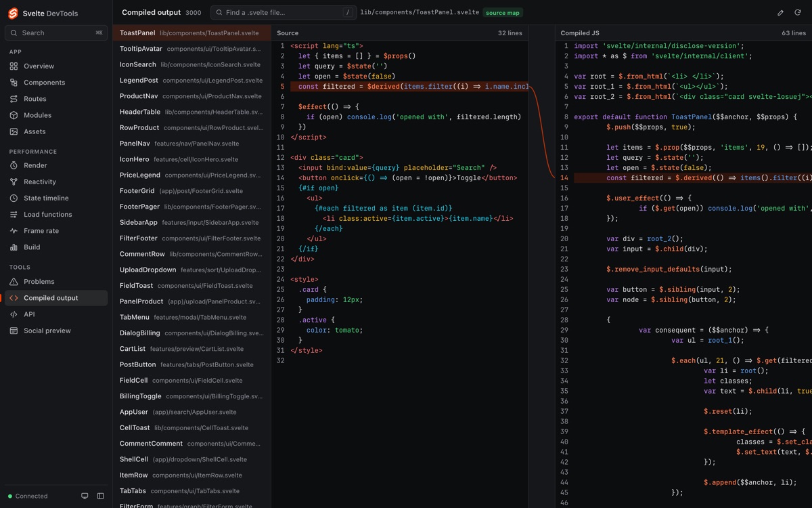Screen dimensions: 812x508
Task: Select SidebarApp component file
Action: [x=191, y=222]
